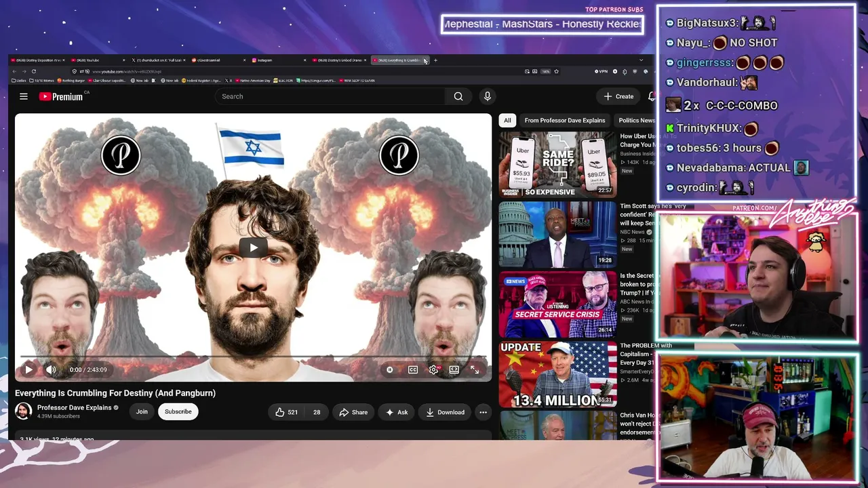The height and width of the screenshot is (488, 868).
Task: Open the video player settings gear
Action: pos(433,369)
